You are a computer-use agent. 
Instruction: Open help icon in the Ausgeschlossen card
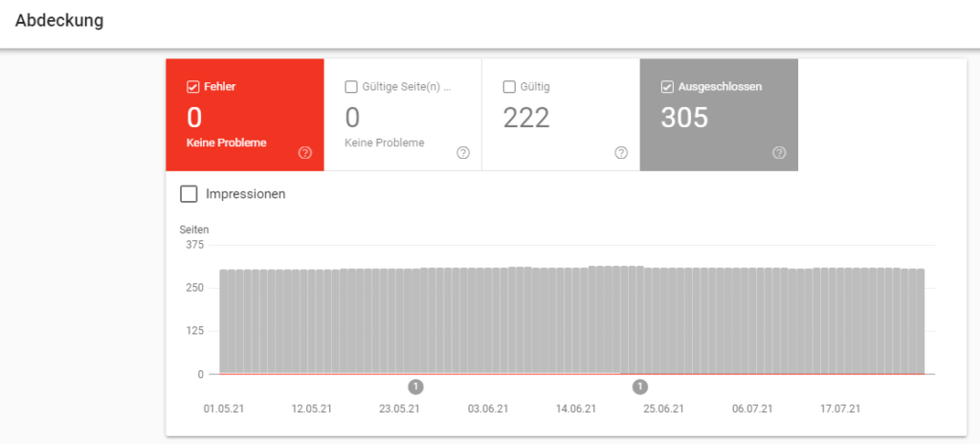[779, 152]
